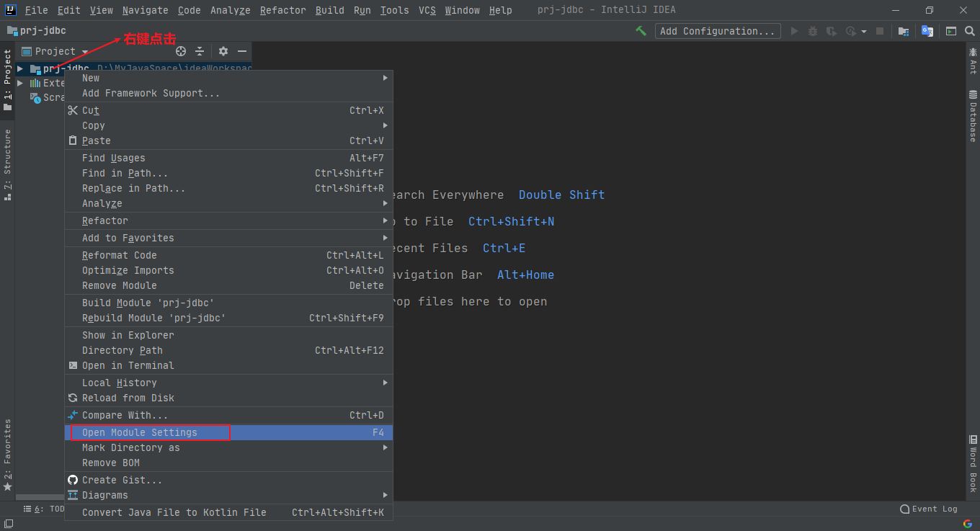
Task: Click the Add Configuration... button
Action: click(x=718, y=31)
